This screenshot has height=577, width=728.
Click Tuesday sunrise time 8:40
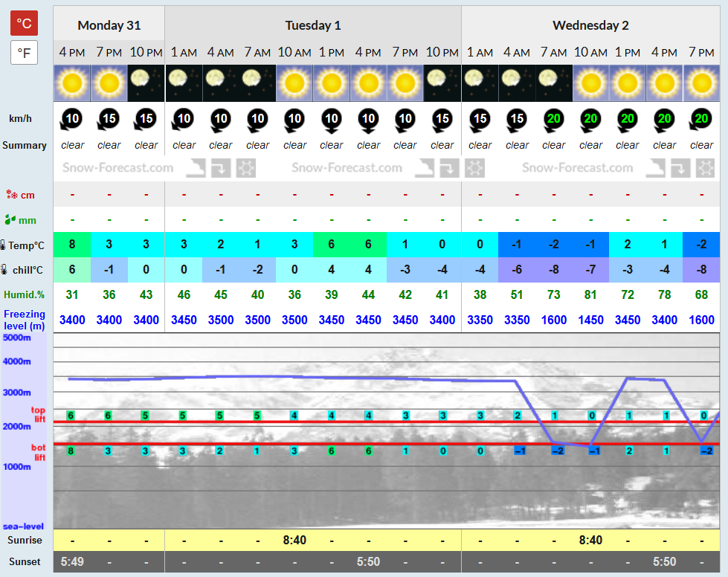pos(294,541)
